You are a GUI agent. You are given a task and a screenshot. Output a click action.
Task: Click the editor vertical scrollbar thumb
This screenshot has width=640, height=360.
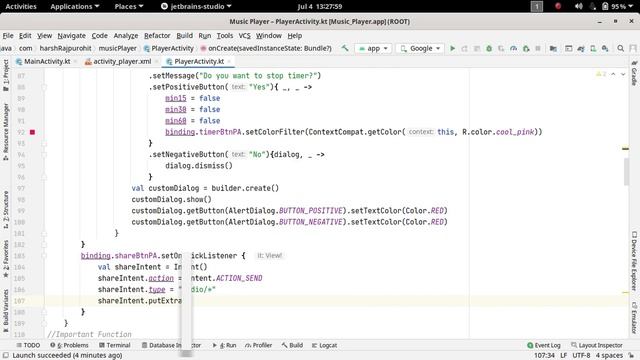626,171
